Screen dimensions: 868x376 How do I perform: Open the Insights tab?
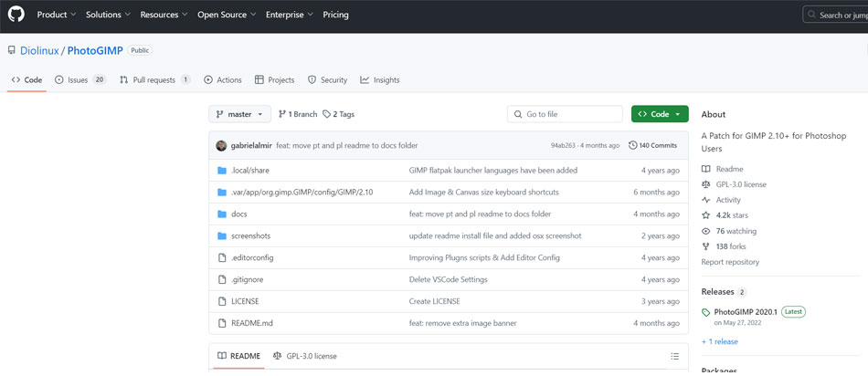click(x=380, y=80)
